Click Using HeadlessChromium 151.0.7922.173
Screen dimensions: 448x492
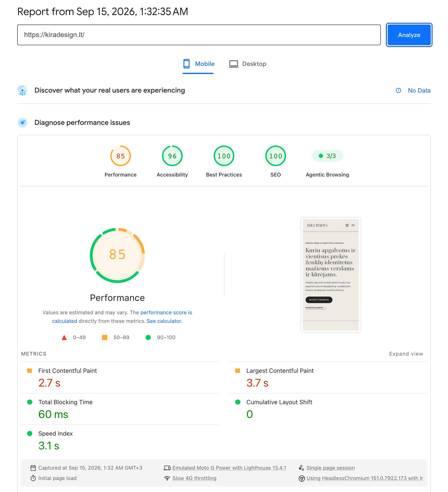coord(364,478)
